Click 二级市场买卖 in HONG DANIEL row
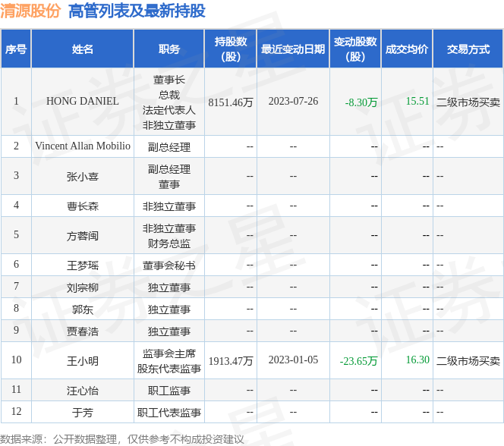Viewport: 504px width, 446px height. [x=468, y=102]
